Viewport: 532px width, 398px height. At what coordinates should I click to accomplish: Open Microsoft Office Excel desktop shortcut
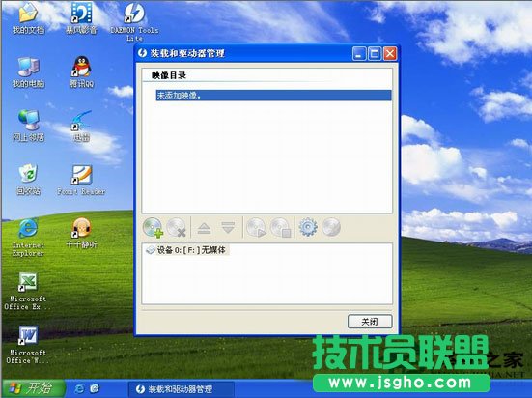click(28, 292)
